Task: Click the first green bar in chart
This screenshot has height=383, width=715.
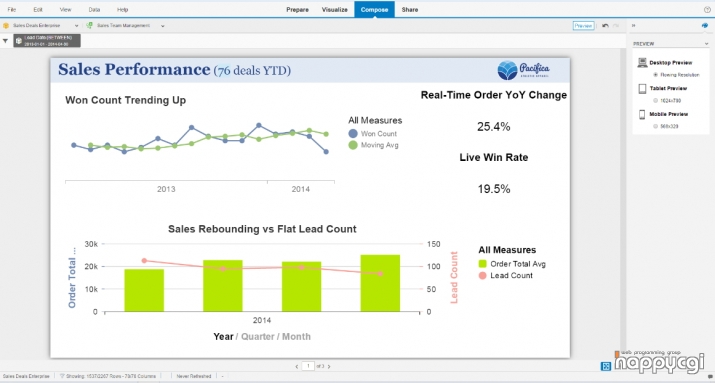Action: (144, 290)
